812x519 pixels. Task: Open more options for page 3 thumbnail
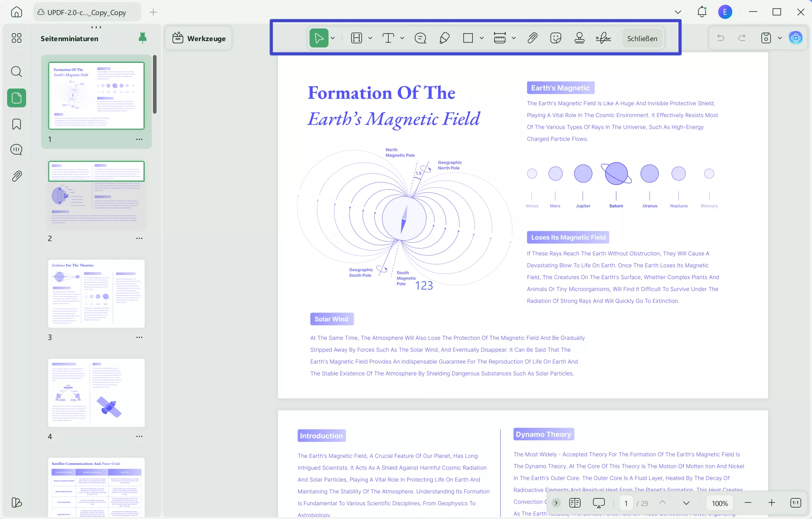[x=139, y=337]
